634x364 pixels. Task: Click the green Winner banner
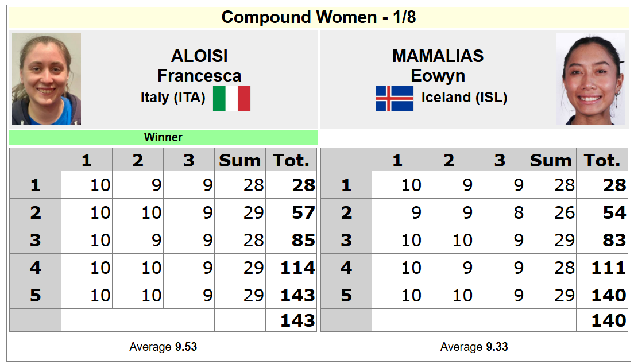pos(163,138)
